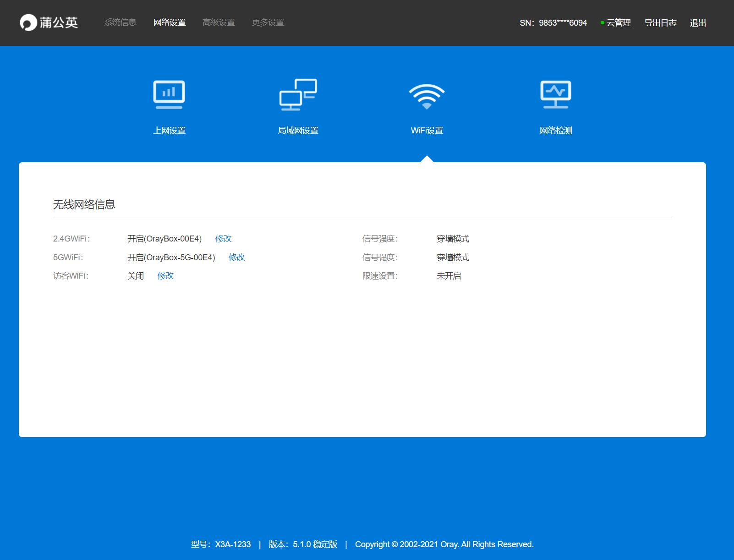Open 修改 next to 5GWiFi
This screenshot has width=734, height=560.
237,258
